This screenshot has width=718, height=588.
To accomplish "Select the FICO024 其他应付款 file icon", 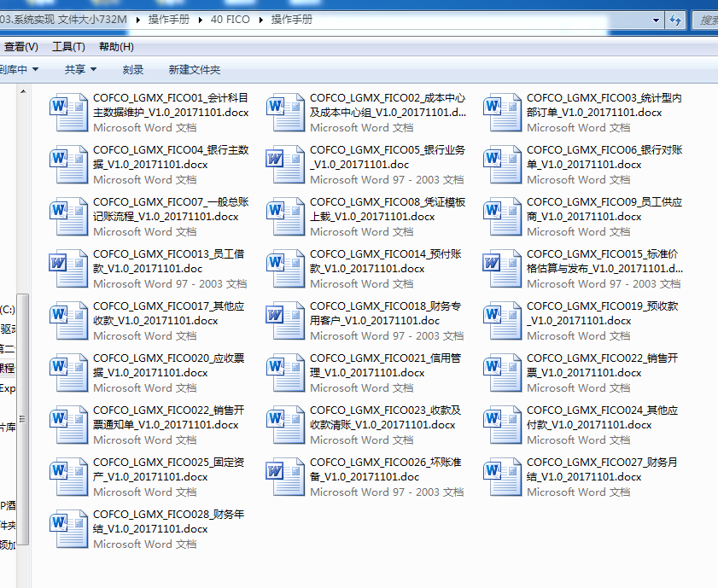I will pos(502,425).
